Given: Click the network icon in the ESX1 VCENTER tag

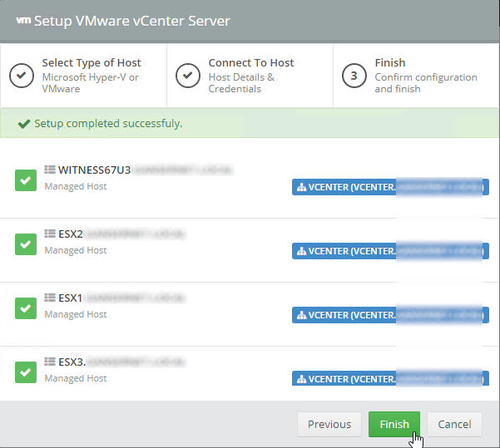Looking at the screenshot, I should pos(301,316).
